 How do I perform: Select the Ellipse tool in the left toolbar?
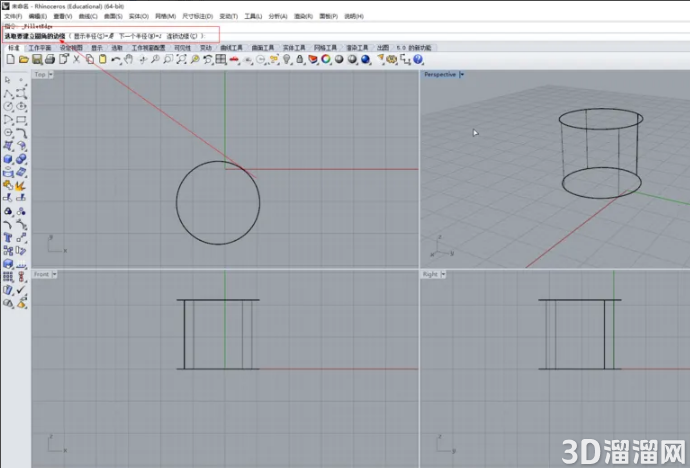pos(21,106)
